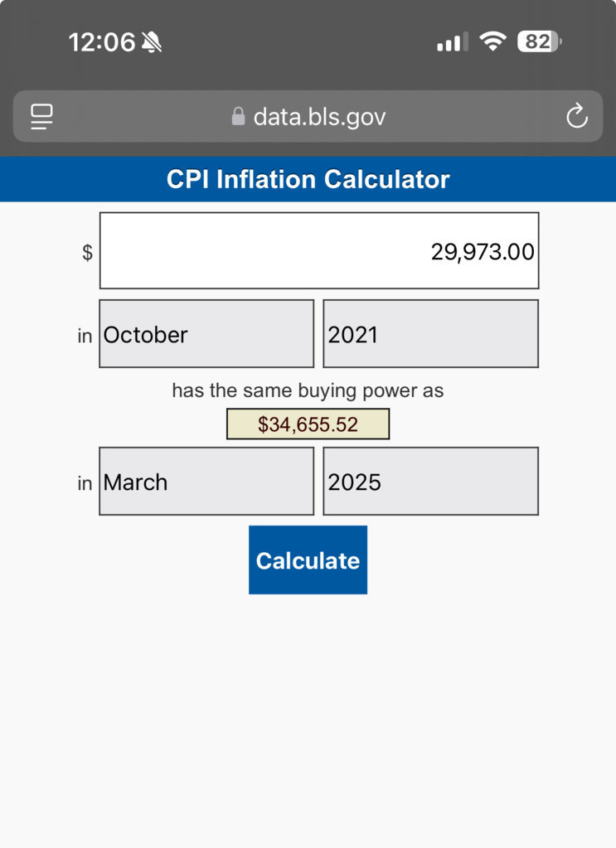The height and width of the screenshot is (848, 616).
Task: Open the 2021 starting year dropdown
Action: point(430,334)
